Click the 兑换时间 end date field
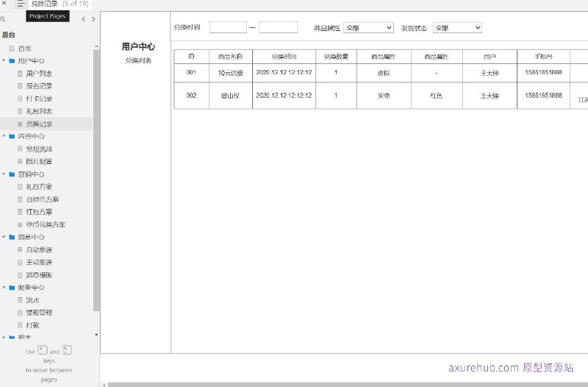 click(x=278, y=27)
